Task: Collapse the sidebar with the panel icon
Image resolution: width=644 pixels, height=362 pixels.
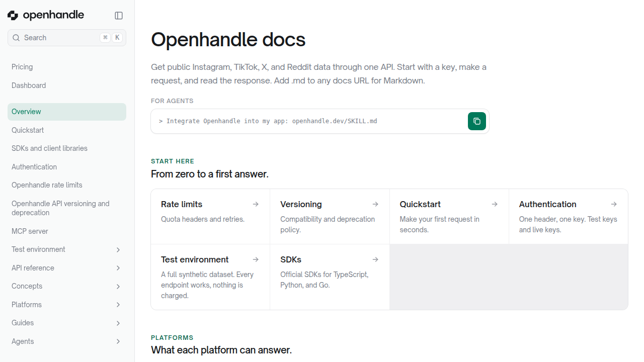Action: (x=119, y=16)
